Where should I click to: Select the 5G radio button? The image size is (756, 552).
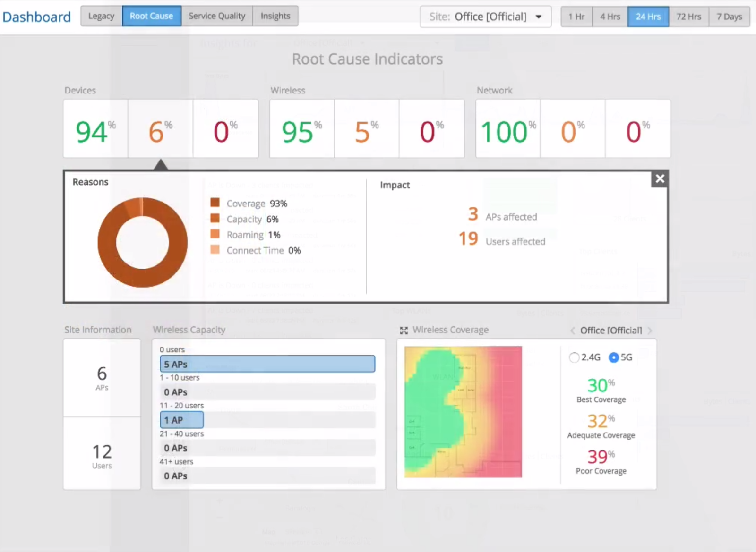point(613,357)
